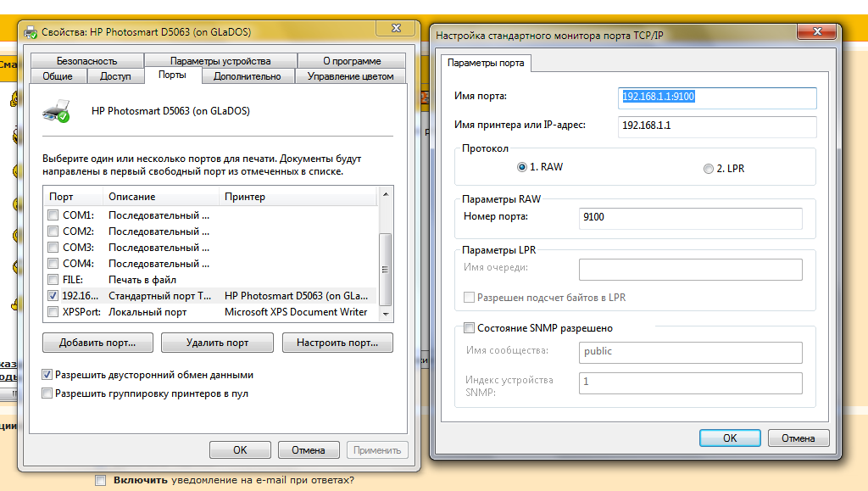Click the Принтер column header
This screenshot has width=868, height=491.
tap(298, 197)
